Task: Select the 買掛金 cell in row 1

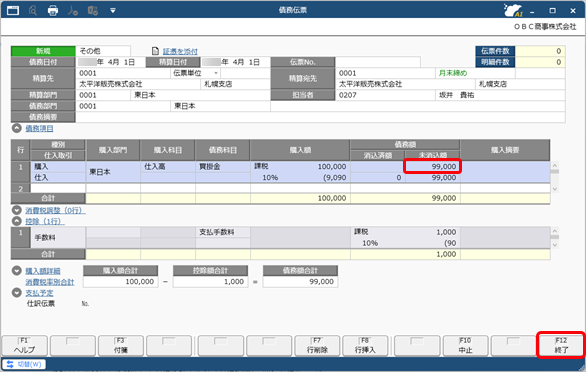Action: (223, 167)
